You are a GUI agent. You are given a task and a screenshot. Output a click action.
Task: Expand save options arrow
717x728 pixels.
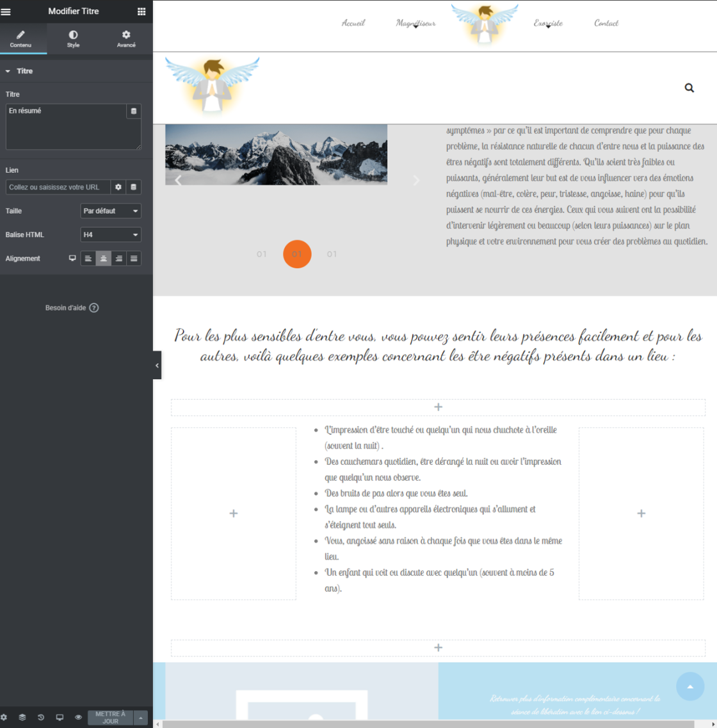141,717
